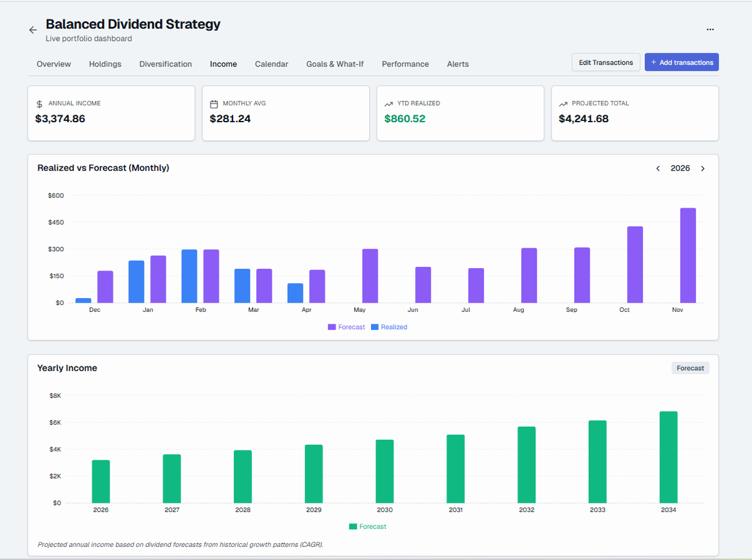Click the purple Forecast color swatch in the legend

(332, 326)
